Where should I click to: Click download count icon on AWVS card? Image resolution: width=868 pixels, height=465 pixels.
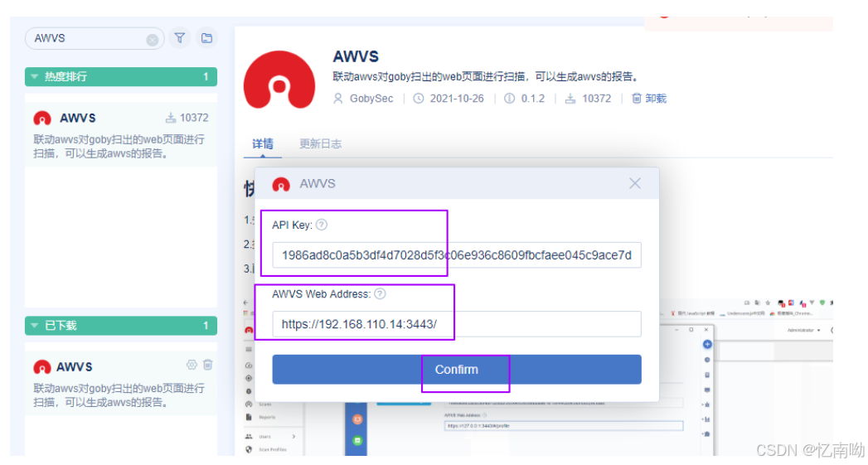point(171,118)
